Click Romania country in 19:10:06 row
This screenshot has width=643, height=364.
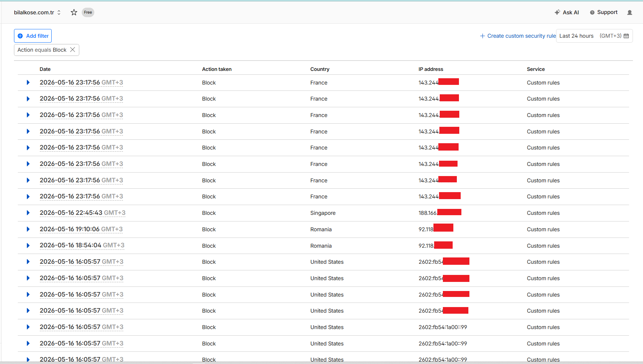coord(321,230)
